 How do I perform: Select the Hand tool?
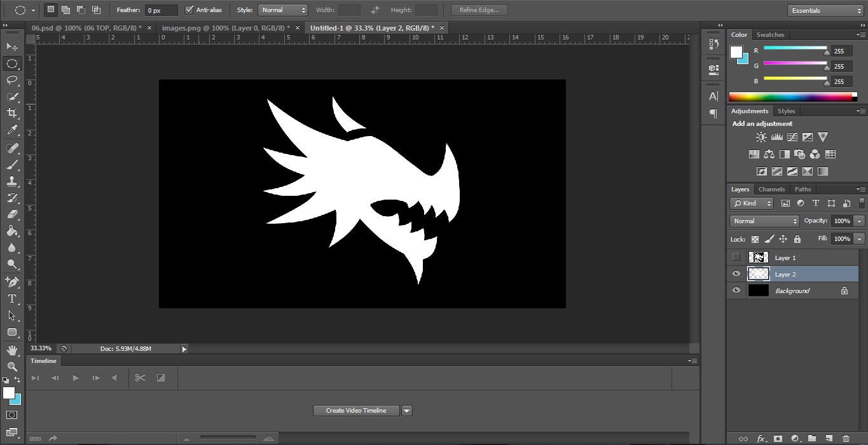12,350
